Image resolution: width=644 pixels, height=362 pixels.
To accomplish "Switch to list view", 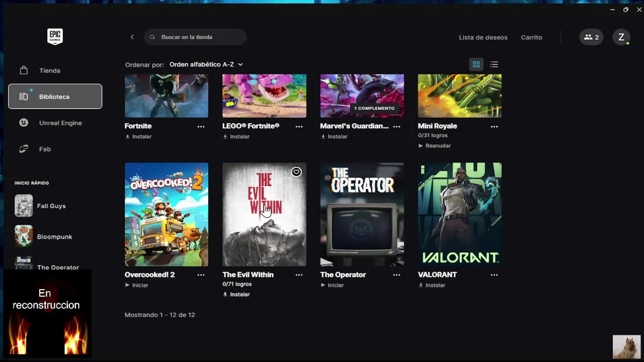I will click(x=494, y=64).
